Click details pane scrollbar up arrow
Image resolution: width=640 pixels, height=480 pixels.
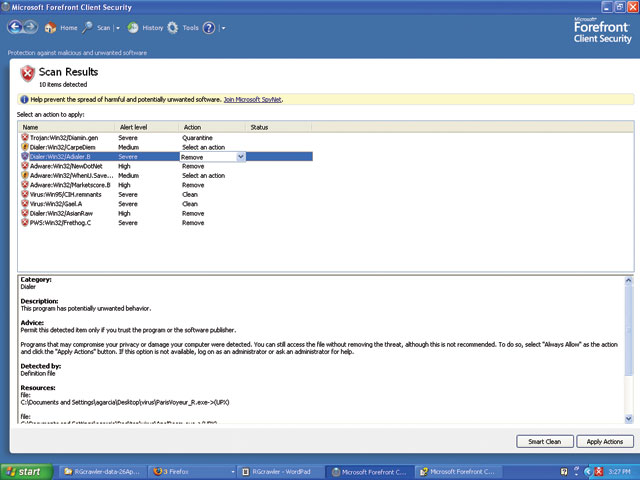629,280
